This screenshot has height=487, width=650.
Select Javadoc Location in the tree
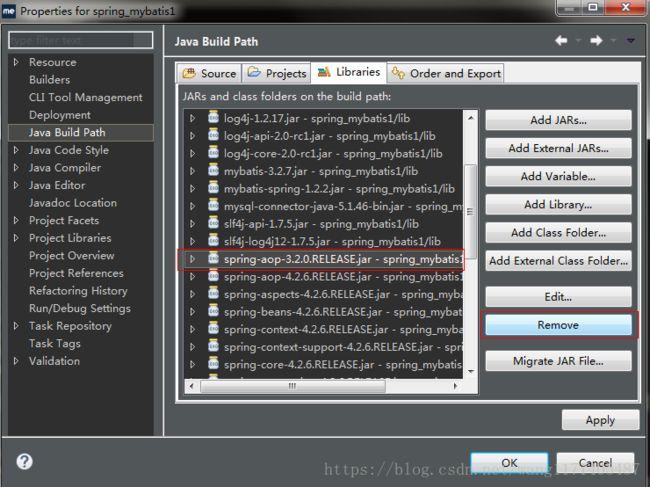pyautogui.click(x=73, y=203)
